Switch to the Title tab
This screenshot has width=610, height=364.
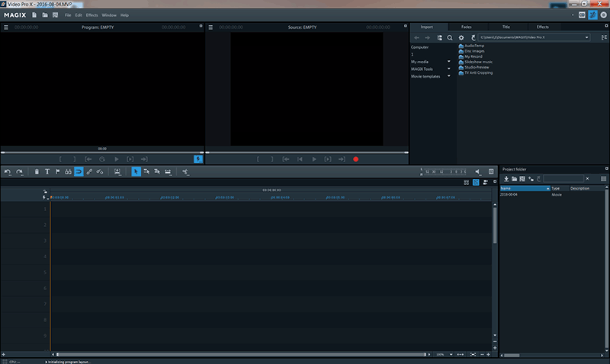click(506, 27)
